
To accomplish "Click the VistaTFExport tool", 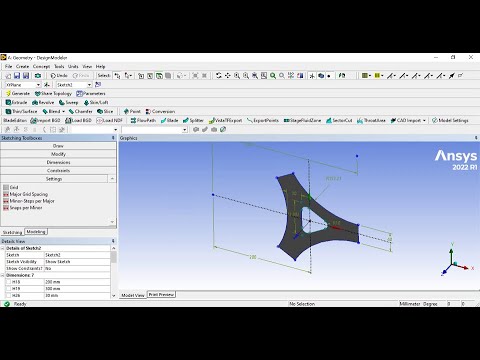I will point(225,120).
